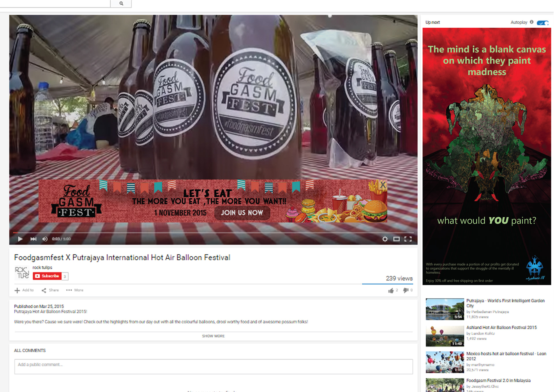Click the subscriber count next to Subscribe
This screenshot has height=392, width=554.
(65, 276)
